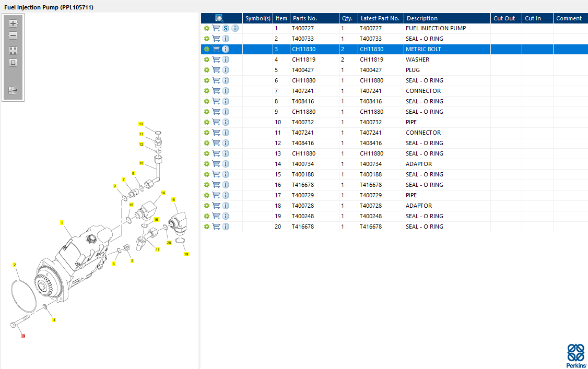This screenshot has width=588, height=369.
Task: Sort by Parts No. column header
Action: coord(314,18)
